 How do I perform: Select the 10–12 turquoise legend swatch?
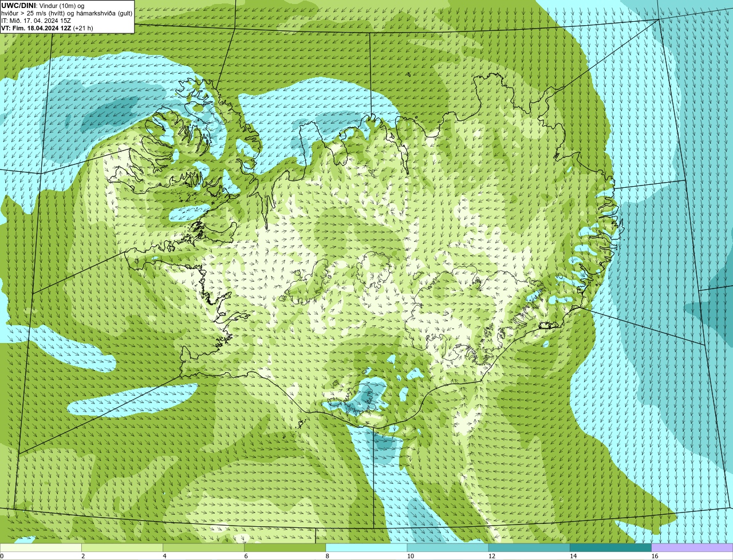tap(448, 548)
